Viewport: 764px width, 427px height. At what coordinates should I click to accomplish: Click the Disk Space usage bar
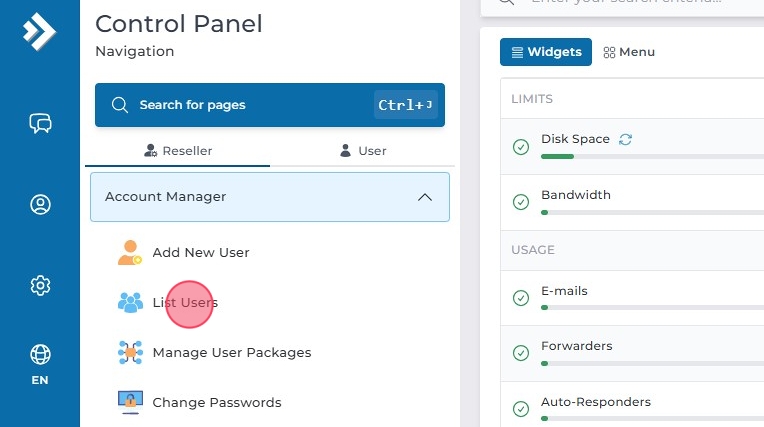[650, 157]
